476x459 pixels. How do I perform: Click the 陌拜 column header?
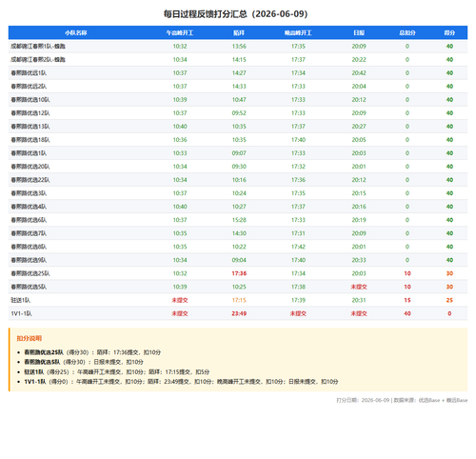click(x=239, y=32)
